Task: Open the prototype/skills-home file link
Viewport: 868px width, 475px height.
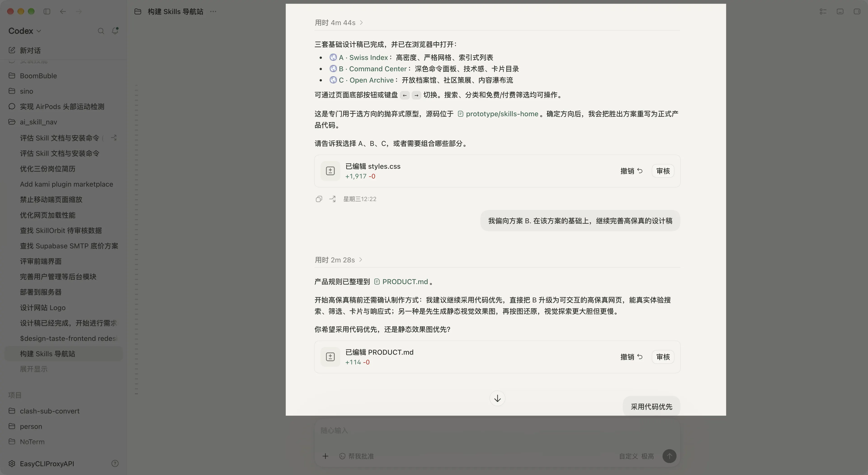Action: coord(498,114)
